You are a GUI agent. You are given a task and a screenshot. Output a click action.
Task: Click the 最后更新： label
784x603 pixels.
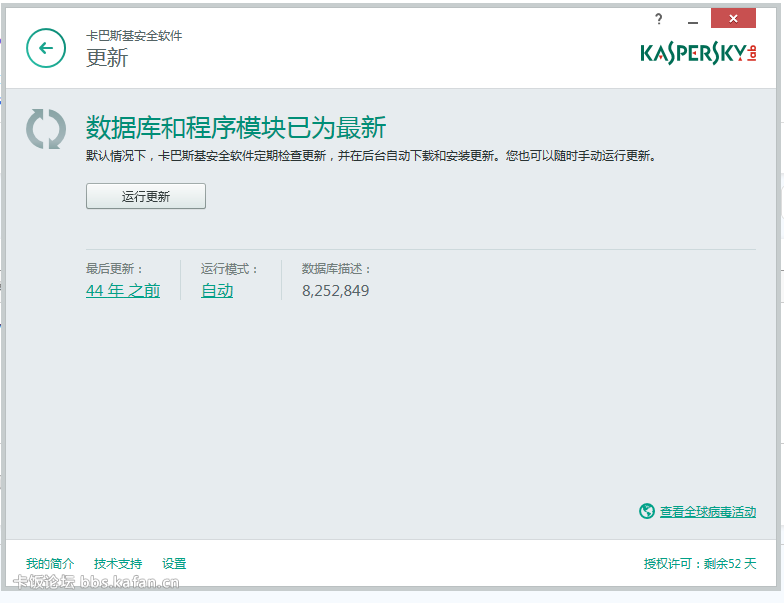click(114, 269)
